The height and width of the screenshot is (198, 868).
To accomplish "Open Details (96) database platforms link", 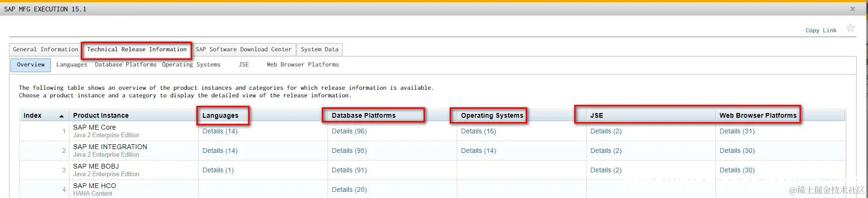I will point(349,131).
